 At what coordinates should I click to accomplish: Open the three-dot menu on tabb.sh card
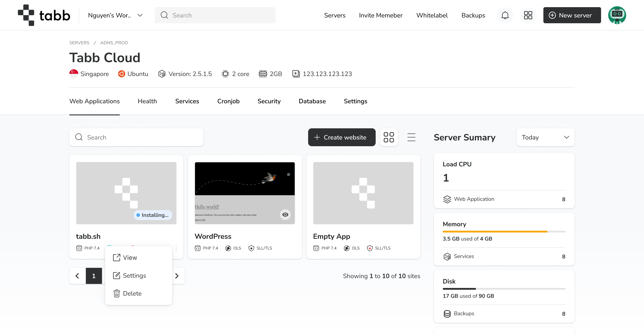[x=176, y=248]
